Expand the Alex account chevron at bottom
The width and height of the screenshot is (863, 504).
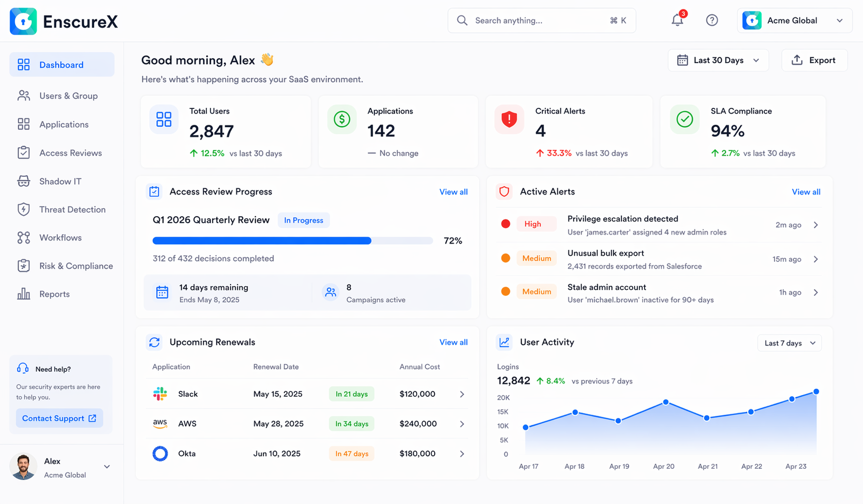pos(107,467)
